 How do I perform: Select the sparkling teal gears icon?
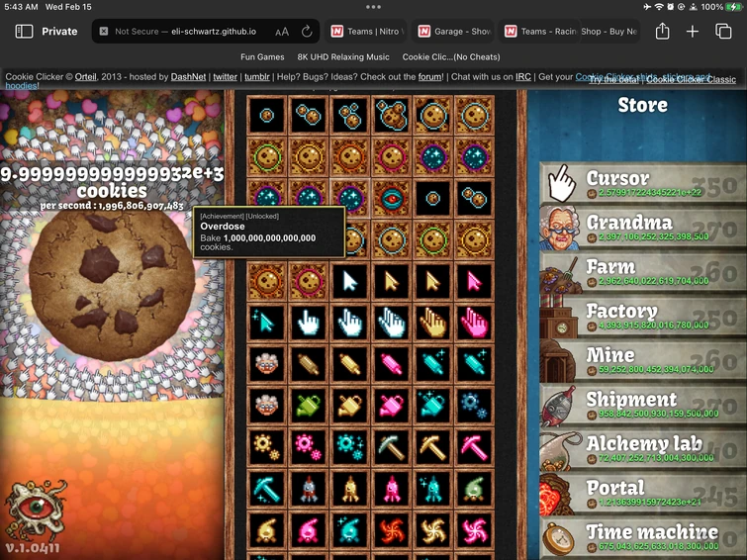[349, 446]
